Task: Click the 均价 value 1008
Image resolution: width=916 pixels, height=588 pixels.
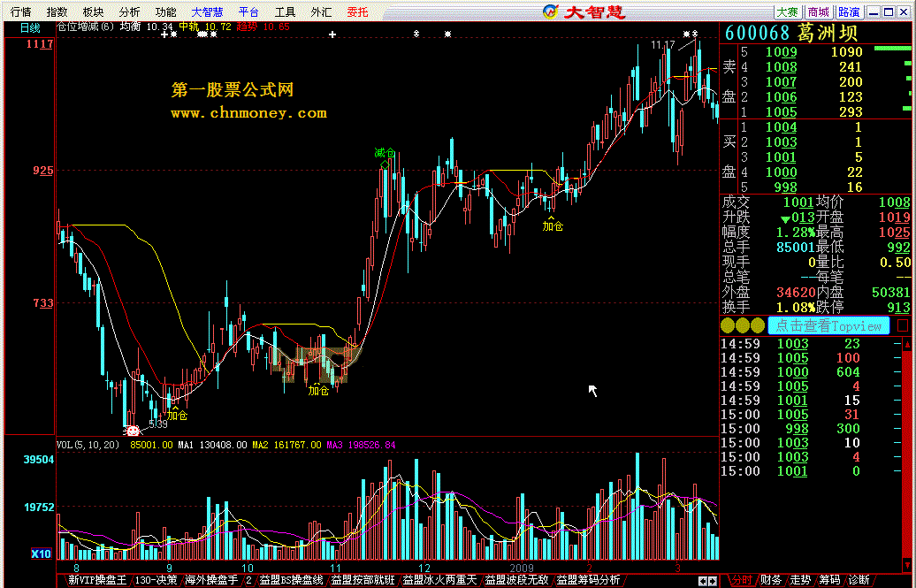Action: click(895, 202)
